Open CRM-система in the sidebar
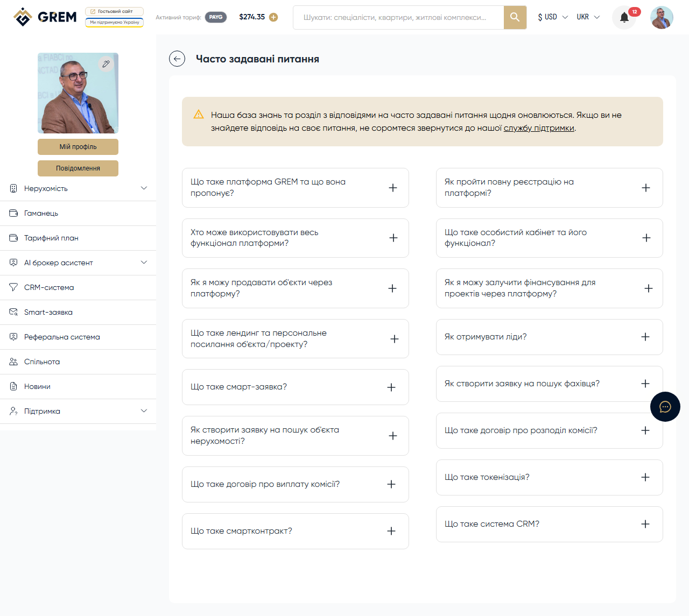Image resolution: width=689 pixels, height=616 pixels. click(49, 287)
